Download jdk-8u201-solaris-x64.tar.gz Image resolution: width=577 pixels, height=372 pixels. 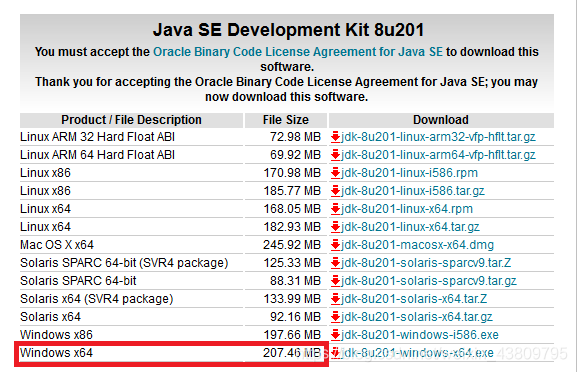point(417,317)
